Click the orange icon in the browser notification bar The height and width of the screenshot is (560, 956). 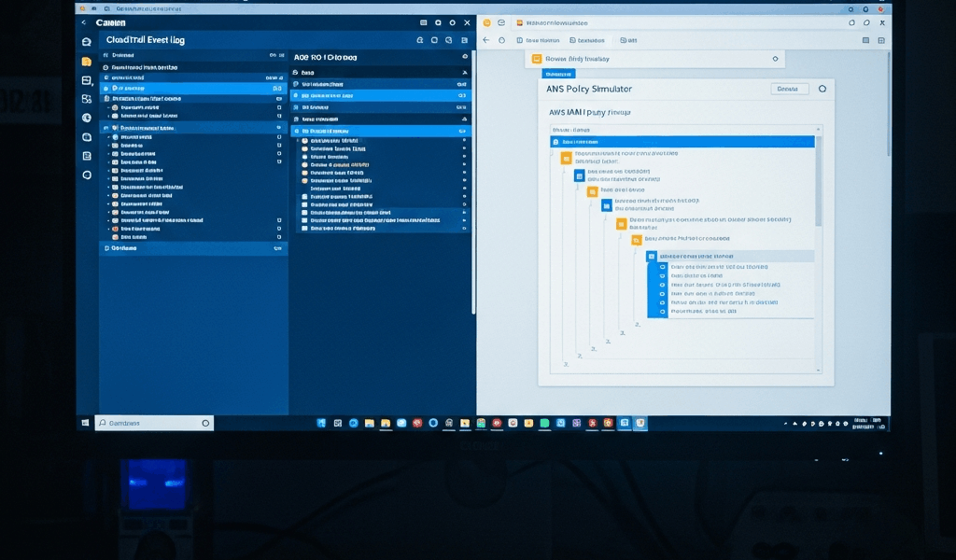coord(537,59)
